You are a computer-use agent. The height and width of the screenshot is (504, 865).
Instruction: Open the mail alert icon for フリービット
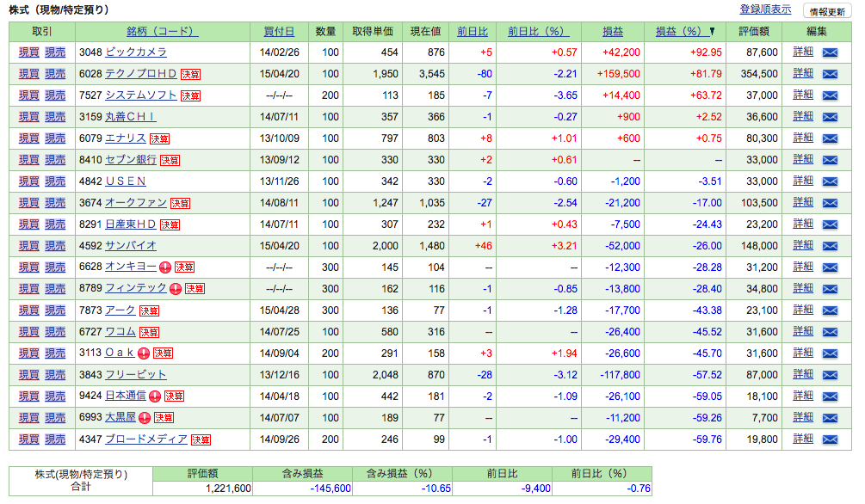point(830,375)
